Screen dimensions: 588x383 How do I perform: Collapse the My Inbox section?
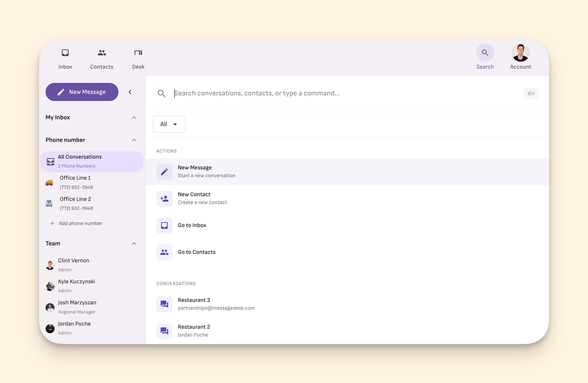click(x=134, y=118)
